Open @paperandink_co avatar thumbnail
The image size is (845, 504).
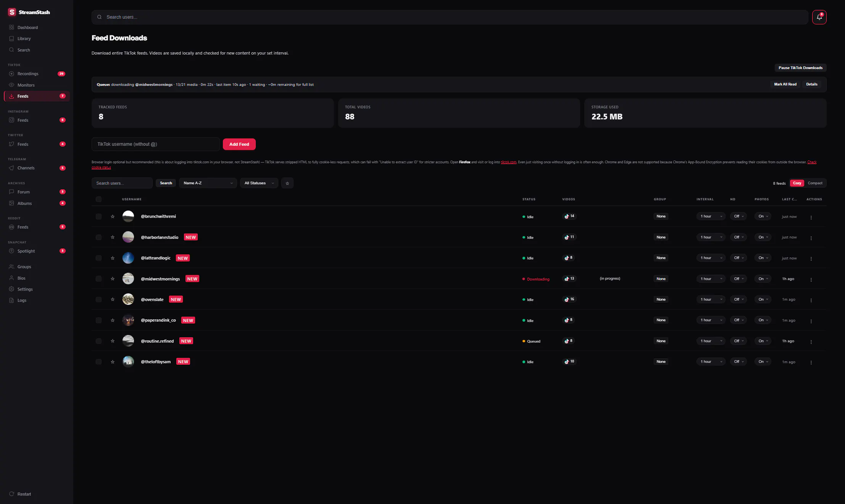point(128,320)
